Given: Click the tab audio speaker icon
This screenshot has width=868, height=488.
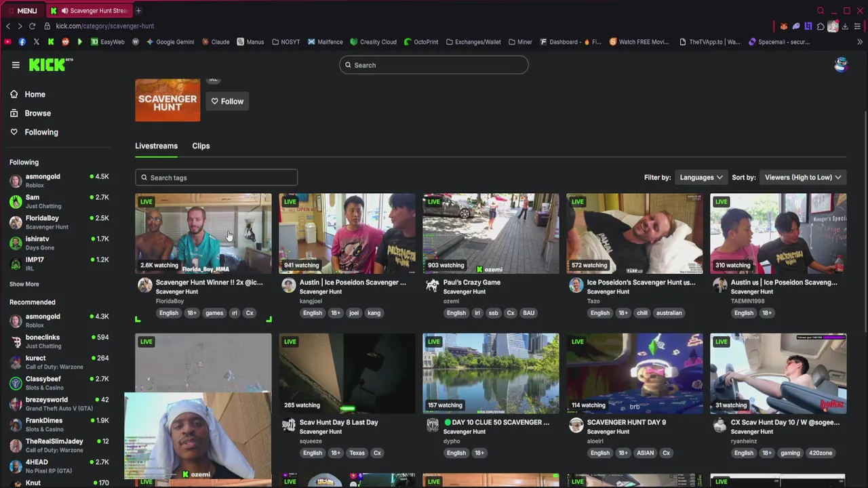Looking at the screenshot, I should click(65, 11).
